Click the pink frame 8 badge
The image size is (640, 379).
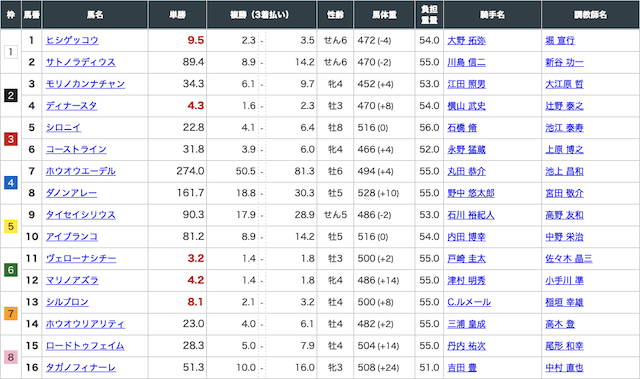tap(11, 357)
